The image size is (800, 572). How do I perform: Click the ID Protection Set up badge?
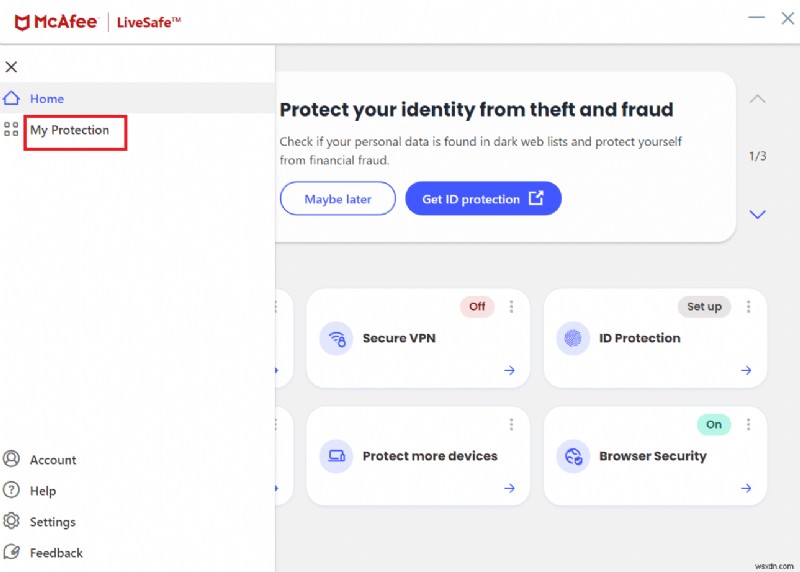[x=704, y=306]
